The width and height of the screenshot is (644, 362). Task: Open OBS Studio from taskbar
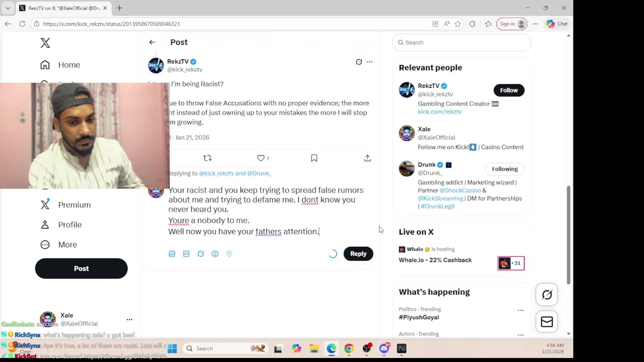366,348
